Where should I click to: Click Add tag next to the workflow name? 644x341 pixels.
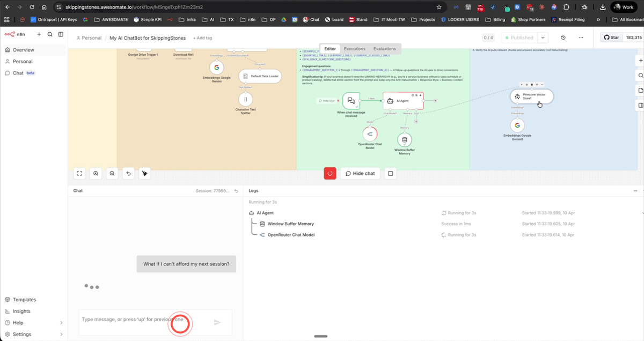tap(203, 38)
